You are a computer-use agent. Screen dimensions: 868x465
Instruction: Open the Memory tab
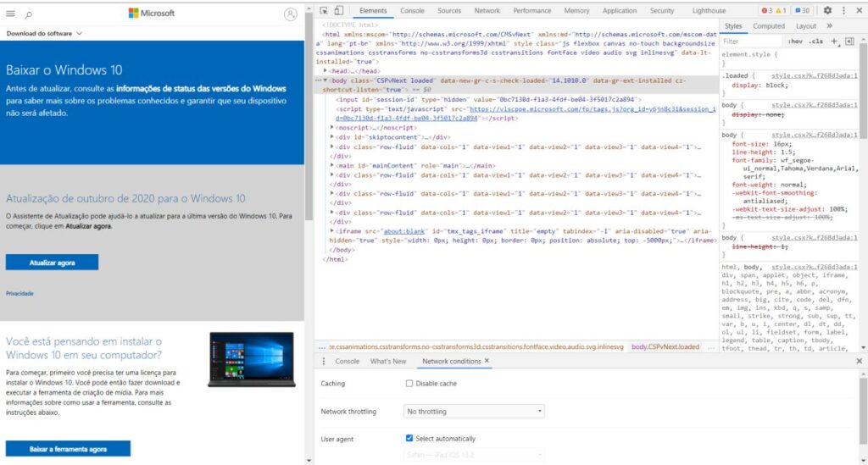[x=576, y=10]
